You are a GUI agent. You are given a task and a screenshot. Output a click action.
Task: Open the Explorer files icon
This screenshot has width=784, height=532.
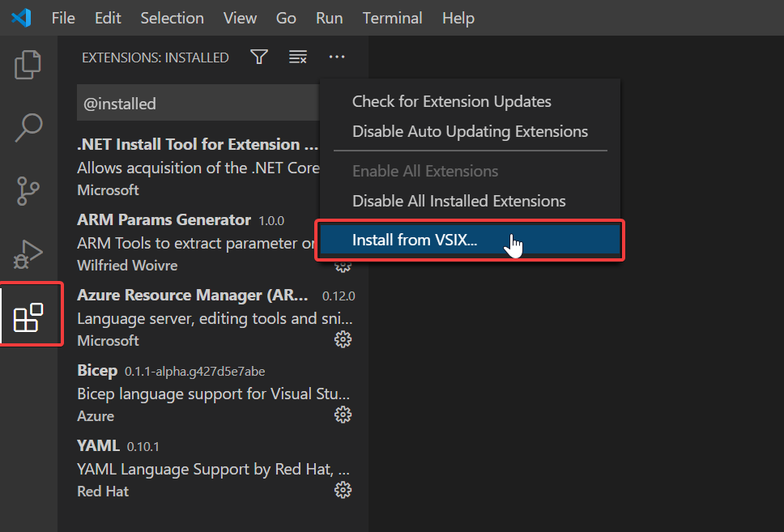28,65
